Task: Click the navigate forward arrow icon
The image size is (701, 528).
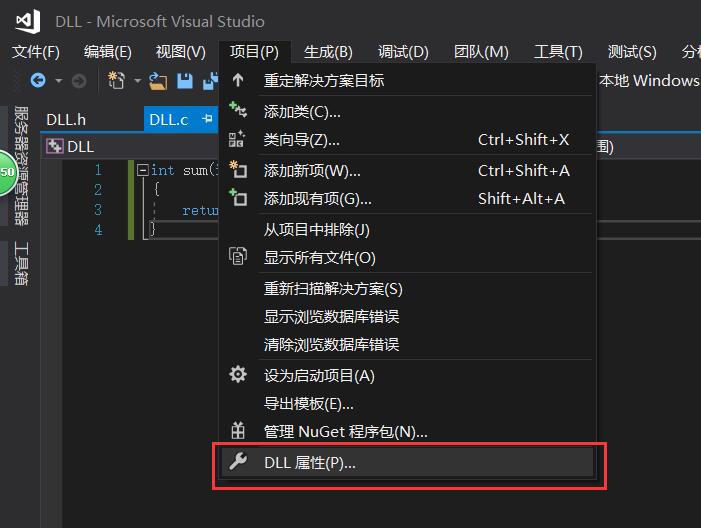Action: 79,81
